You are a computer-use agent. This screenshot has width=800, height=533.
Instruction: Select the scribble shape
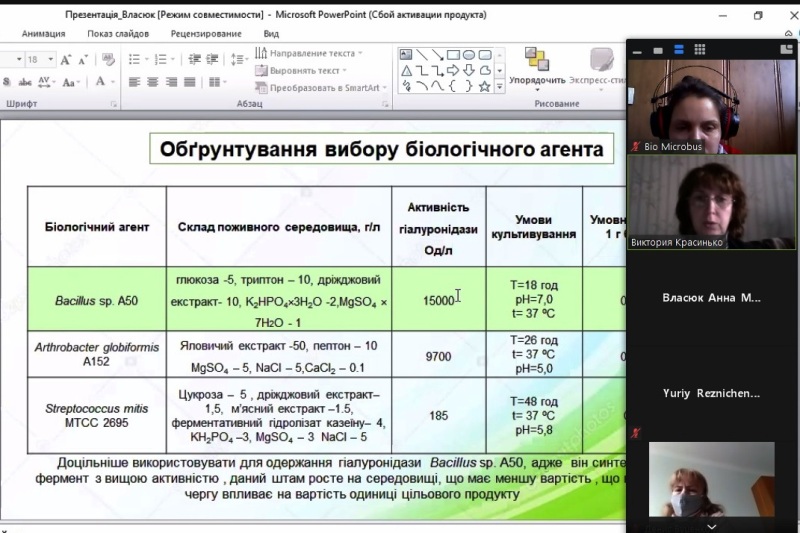406,86
